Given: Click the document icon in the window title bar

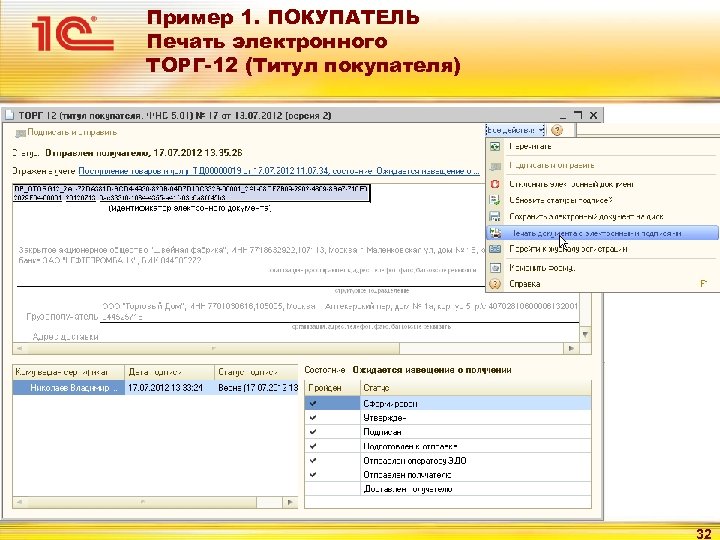Looking at the screenshot, I should pos(9,115).
